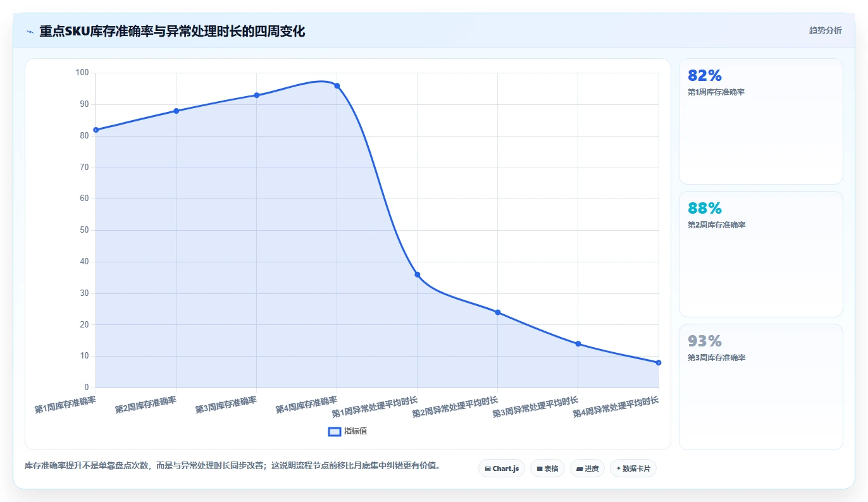The height and width of the screenshot is (502, 868).
Task: Click the data point for 第1周库存准确率
Action: [x=96, y=130]
